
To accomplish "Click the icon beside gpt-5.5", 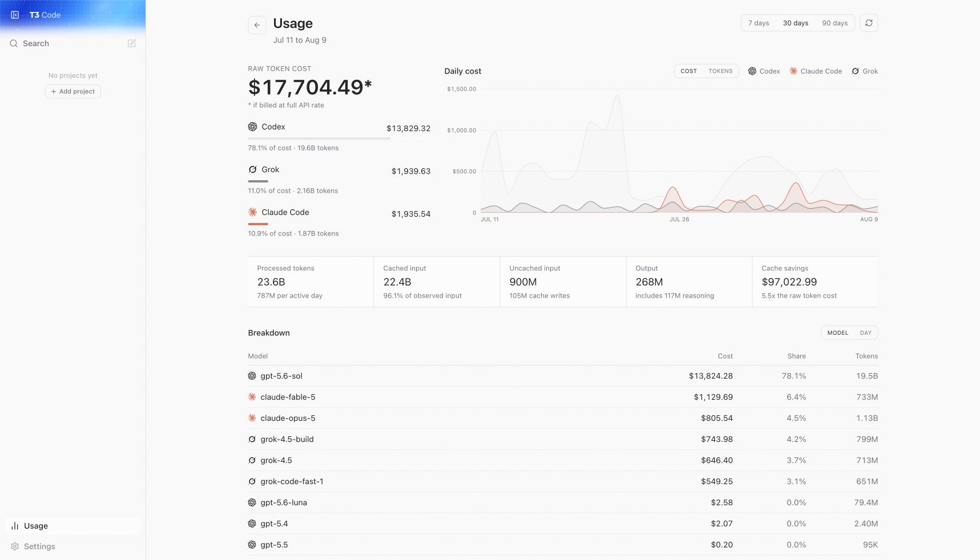I will pos(252,545).
